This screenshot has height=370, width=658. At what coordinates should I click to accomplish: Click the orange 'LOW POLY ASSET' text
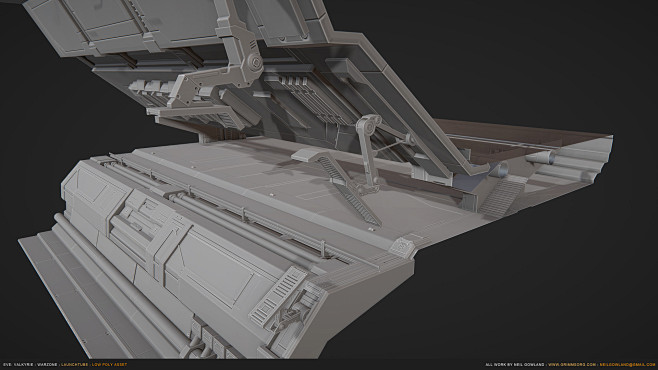point(109,365)
